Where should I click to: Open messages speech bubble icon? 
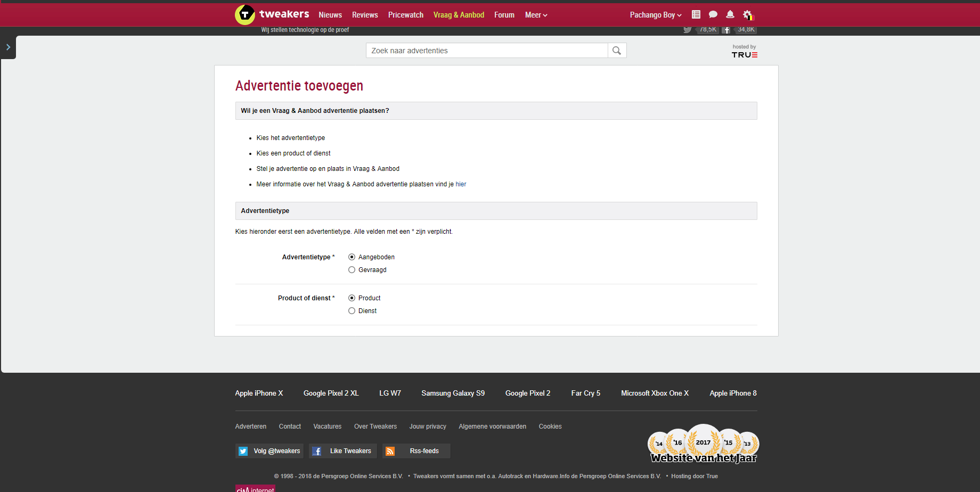[x=713, y=14]
